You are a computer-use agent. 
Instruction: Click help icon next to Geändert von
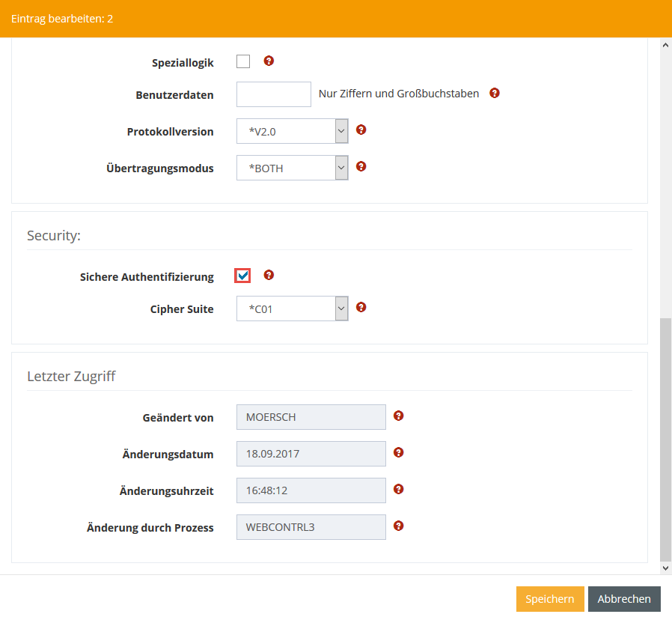[398, 416]
